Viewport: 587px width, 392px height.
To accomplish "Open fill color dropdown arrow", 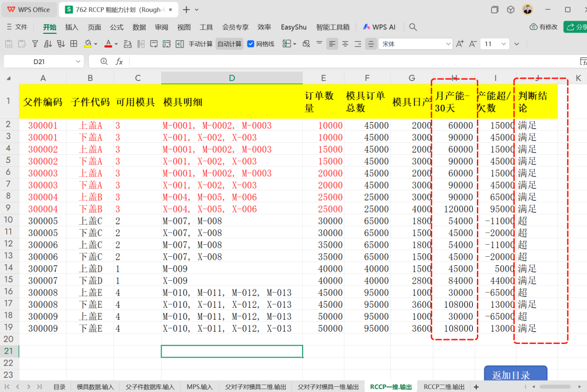I will pos(96,44).
